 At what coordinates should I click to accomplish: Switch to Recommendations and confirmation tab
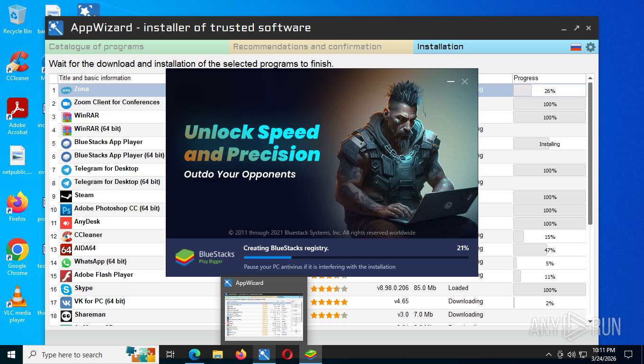click(322, 47)
